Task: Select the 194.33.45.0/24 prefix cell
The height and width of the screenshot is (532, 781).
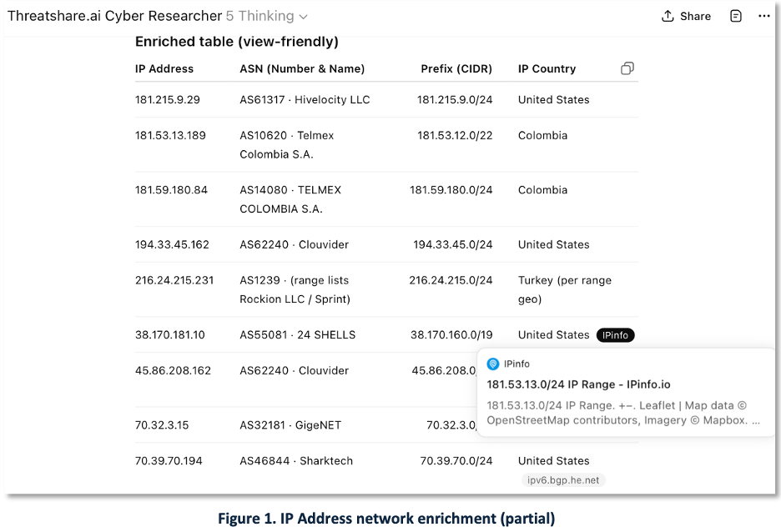Action: click(x=453, y=244)
